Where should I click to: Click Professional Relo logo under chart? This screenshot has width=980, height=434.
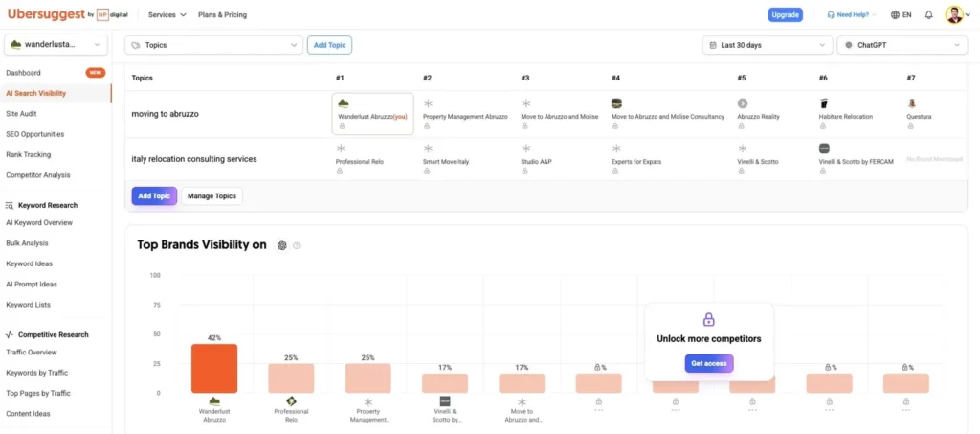click(x=291, y=401)
